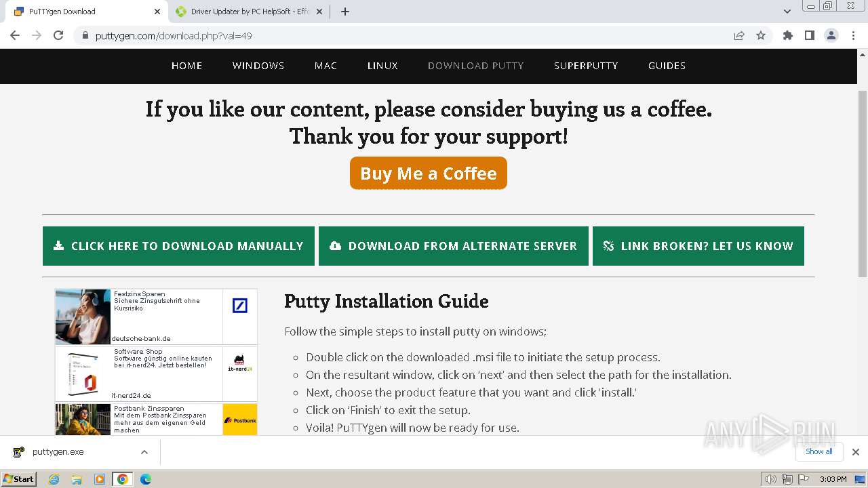Choose Download From Alternate Server

454,246
